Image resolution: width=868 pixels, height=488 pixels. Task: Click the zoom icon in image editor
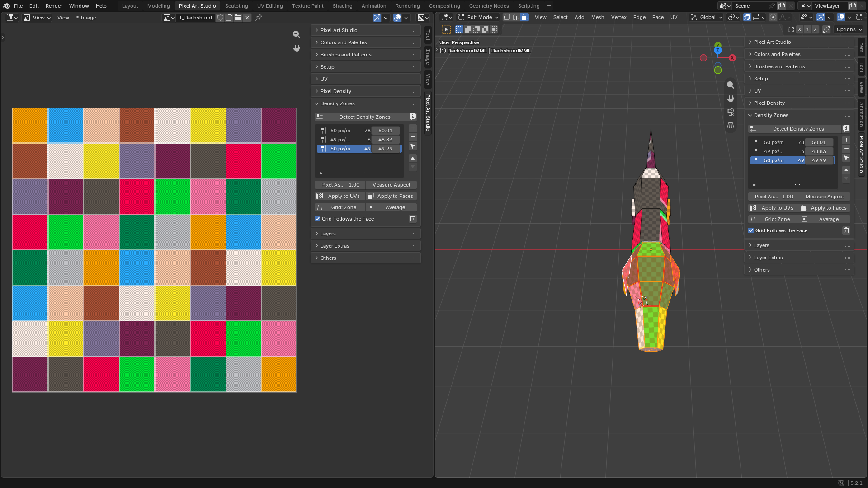[297, 34]
